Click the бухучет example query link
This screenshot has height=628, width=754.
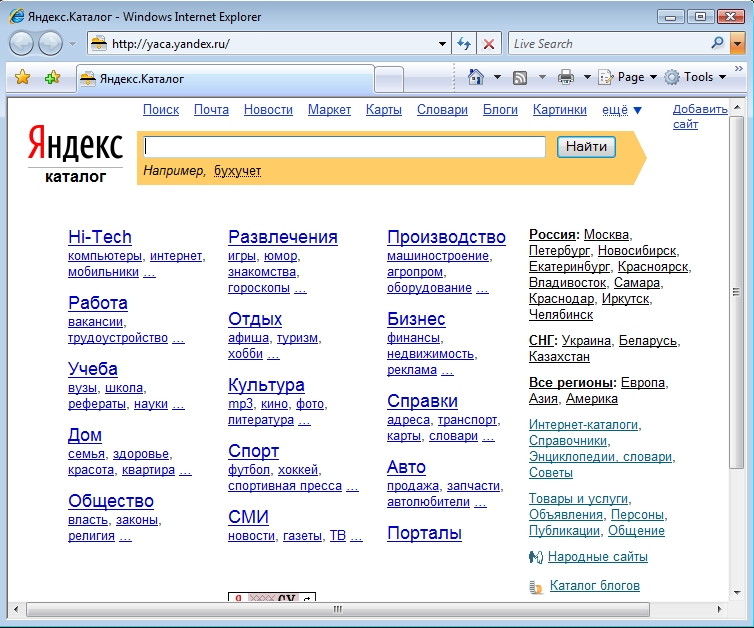click(238, 171)
